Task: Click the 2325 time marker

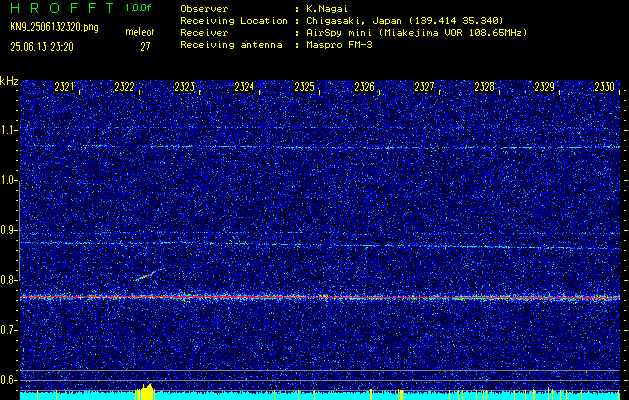Action: point(304,87)
